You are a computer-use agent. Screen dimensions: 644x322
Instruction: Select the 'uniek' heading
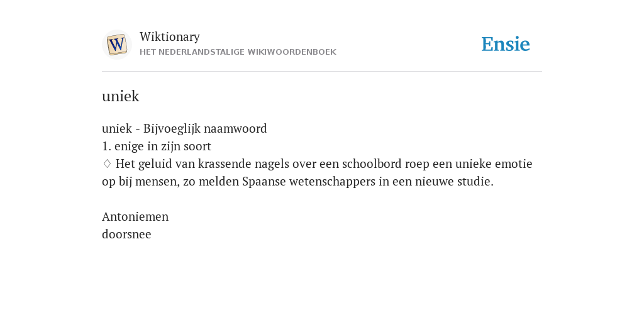click(120, 96)
